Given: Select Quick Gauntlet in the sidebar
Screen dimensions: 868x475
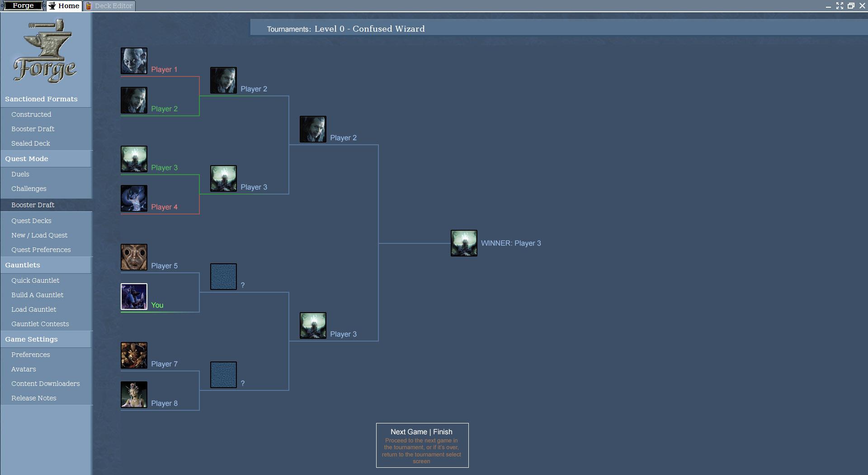Looking at the screenshot, I should pos(35,280).
